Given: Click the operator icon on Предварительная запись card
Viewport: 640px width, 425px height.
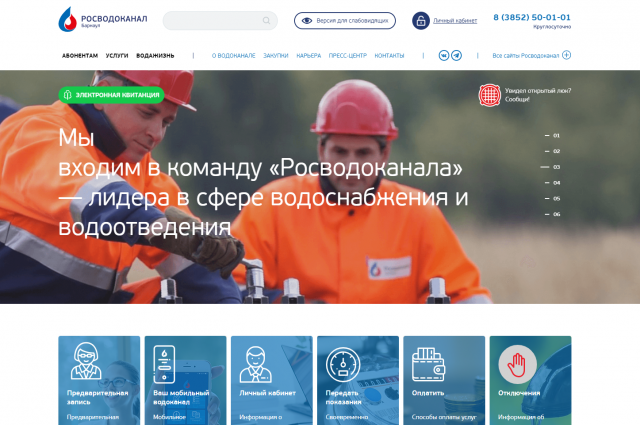Looking at the screenshot, I should (x=86, y=361).
